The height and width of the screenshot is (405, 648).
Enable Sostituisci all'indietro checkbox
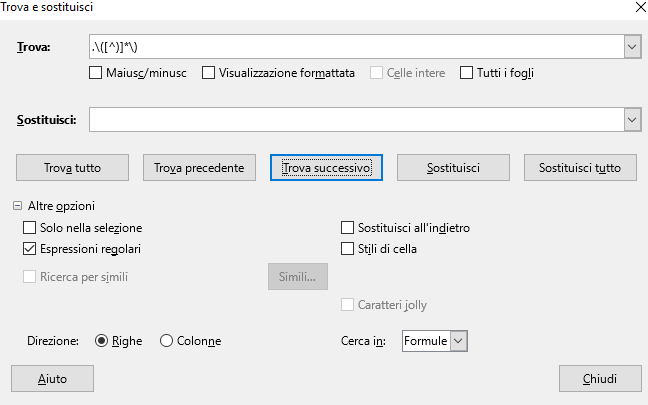347,228
